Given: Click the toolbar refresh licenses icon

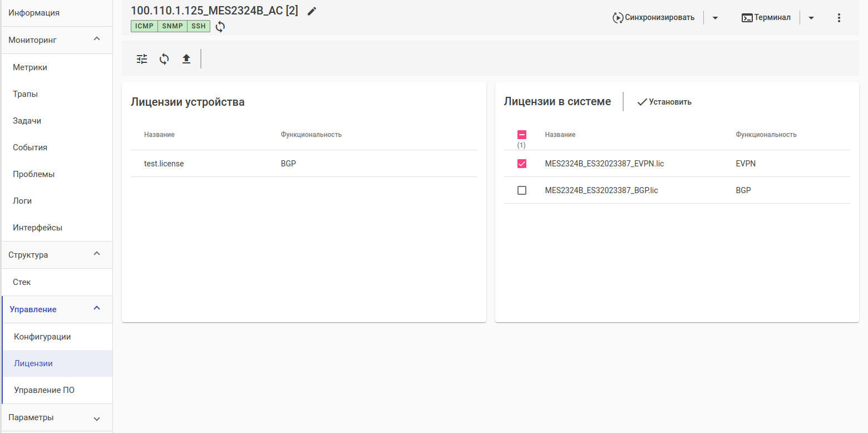Looking at the screenshot, I should click(164, 59).
